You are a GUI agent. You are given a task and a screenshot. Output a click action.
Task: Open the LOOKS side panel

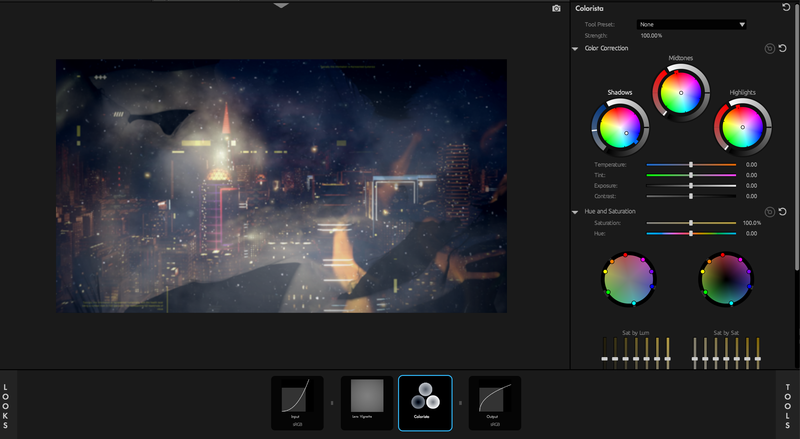point(6,405)
